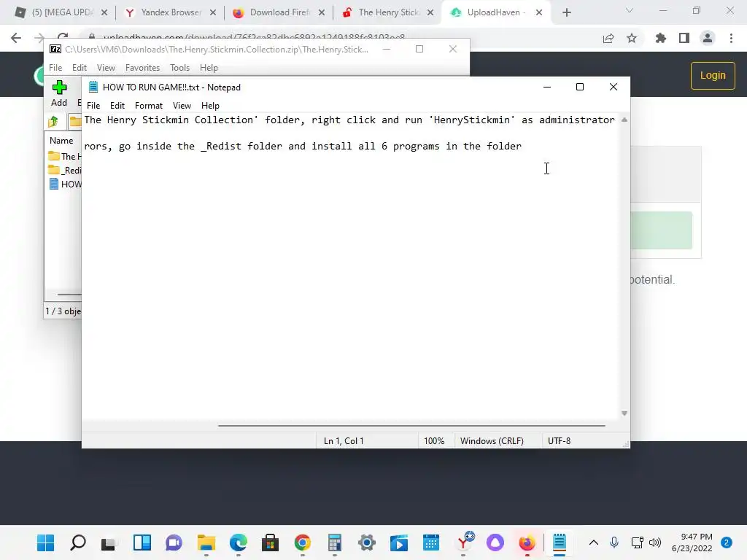Switch to MEGA UPD browser tab

click(62, 12)
